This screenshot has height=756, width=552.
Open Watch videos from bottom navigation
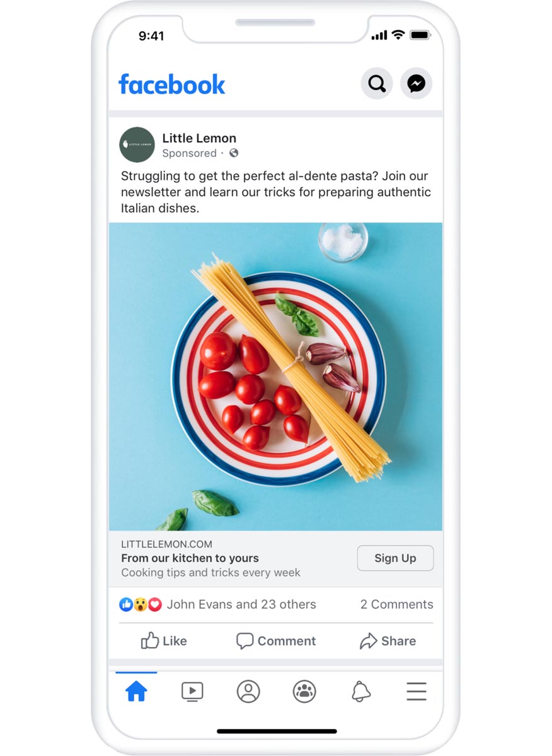(x=193, y=691)
